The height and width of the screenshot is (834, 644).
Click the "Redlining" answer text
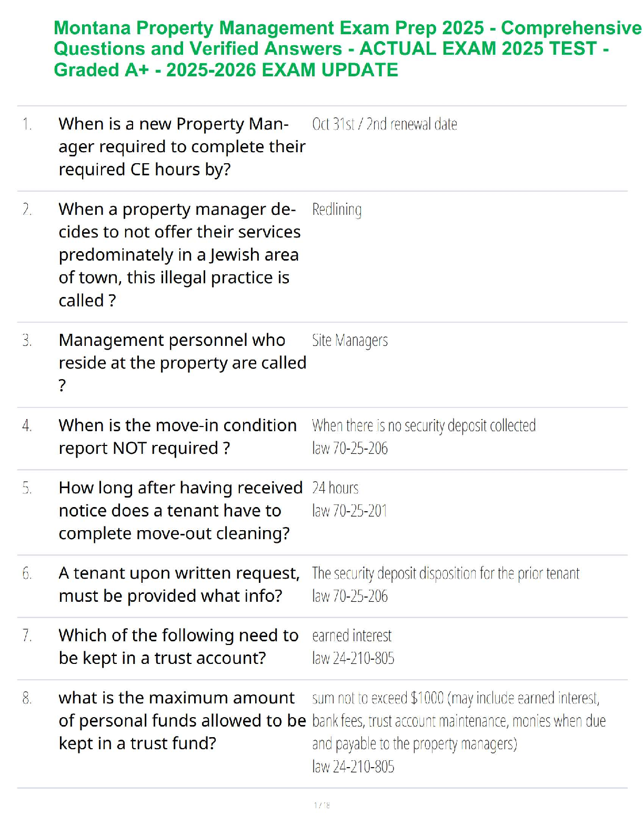coord(337,210)
